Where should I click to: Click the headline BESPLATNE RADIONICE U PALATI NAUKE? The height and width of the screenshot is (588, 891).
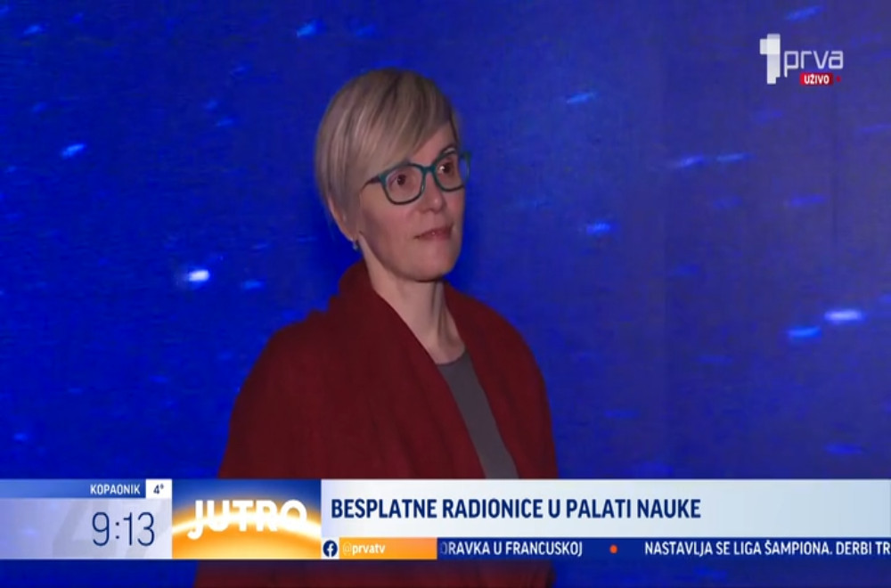pos(515,509)
